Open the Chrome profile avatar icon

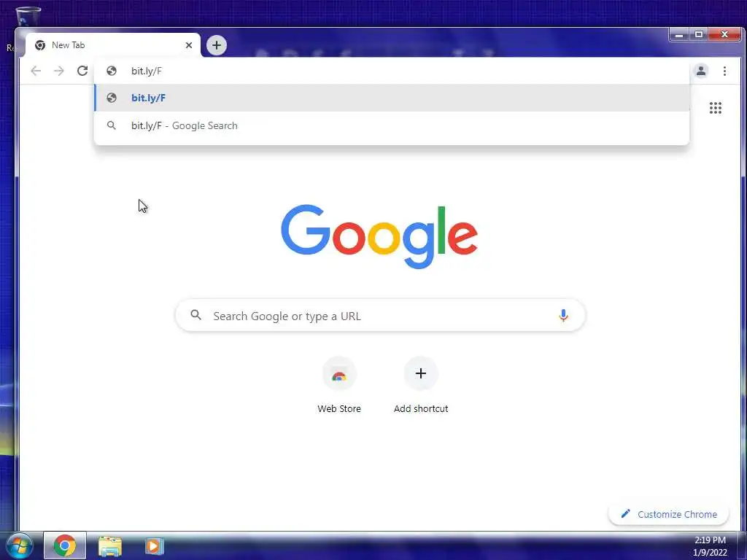701,71
